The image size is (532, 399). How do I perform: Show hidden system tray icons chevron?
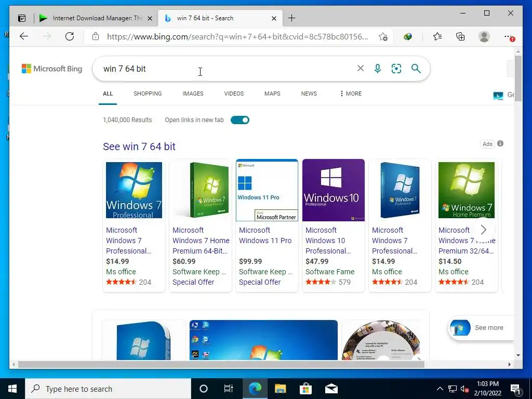440,389
